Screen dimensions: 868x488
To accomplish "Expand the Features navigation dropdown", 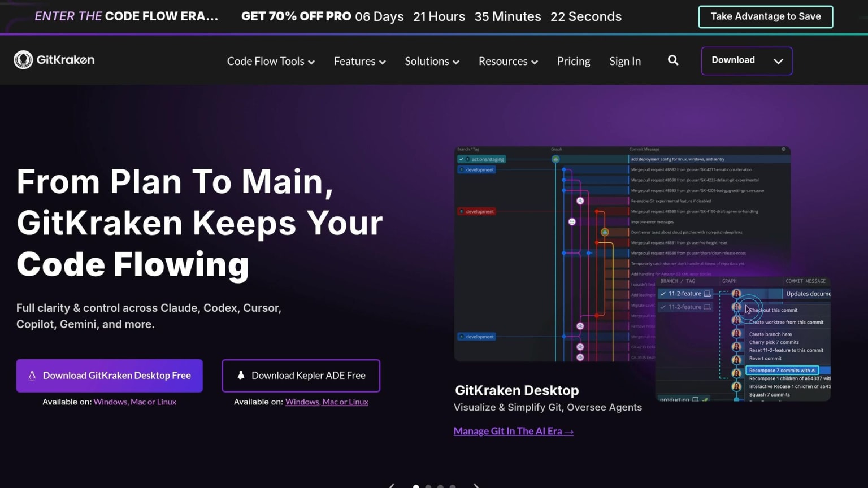I will coord(359,61).
